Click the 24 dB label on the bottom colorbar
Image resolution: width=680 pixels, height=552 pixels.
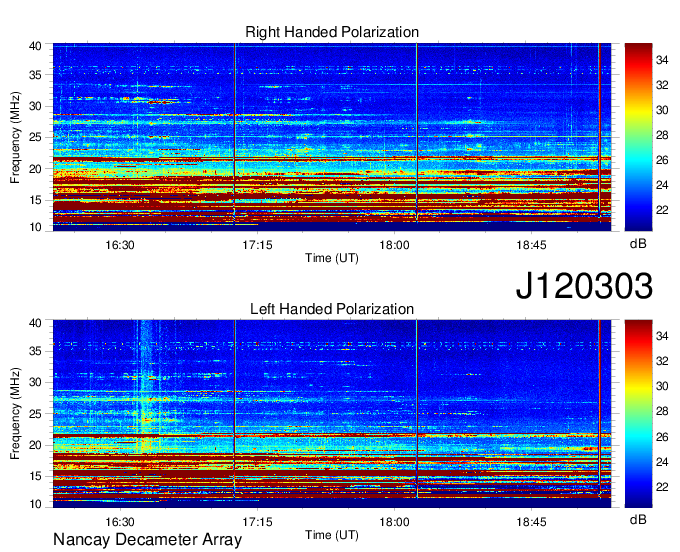coord(662,462)
